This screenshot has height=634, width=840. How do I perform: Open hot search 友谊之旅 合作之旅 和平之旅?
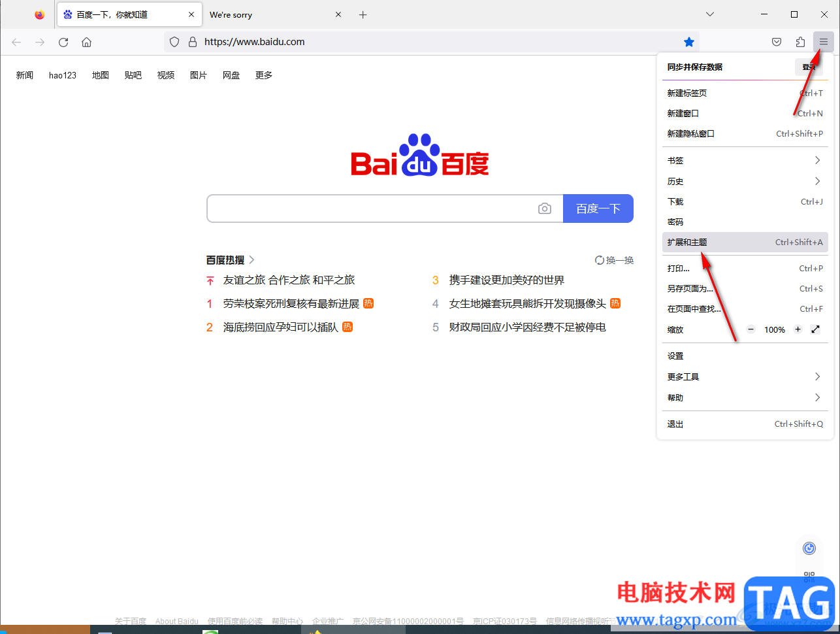[289, 280]
